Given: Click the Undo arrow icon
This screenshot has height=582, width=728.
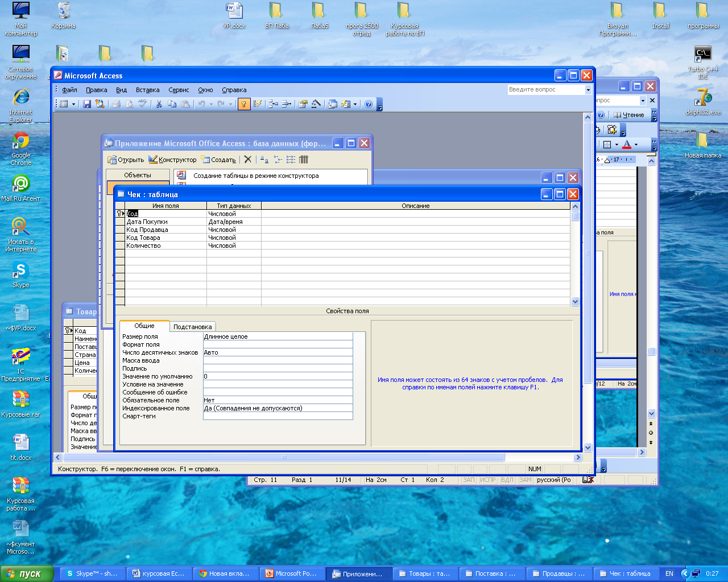Looking at the screenshot, I should (x=201, y=104).
